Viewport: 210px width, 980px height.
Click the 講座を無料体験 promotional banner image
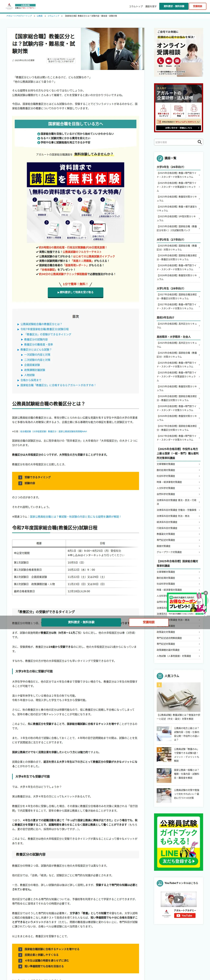(x=75, y=203)
